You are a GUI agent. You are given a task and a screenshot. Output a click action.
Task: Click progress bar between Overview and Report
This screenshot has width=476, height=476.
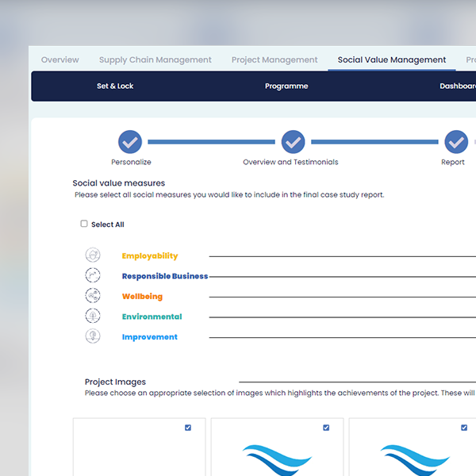[x=374, y=142]
